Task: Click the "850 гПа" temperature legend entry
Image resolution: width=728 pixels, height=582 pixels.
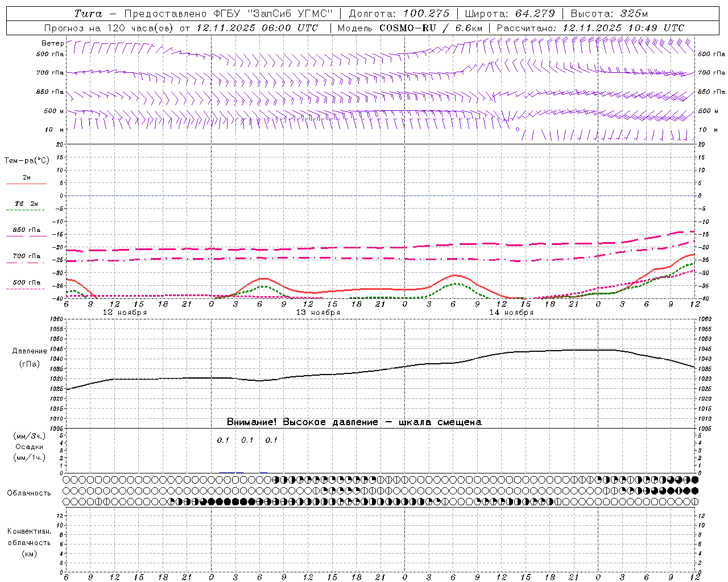Action: (27, 230)
